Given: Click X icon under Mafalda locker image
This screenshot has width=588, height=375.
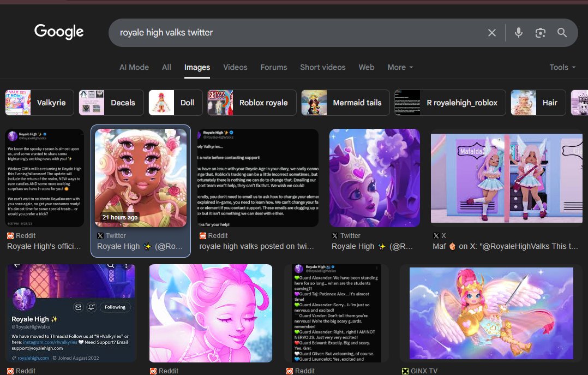Looking at the screenshot, I should [436, 236].
